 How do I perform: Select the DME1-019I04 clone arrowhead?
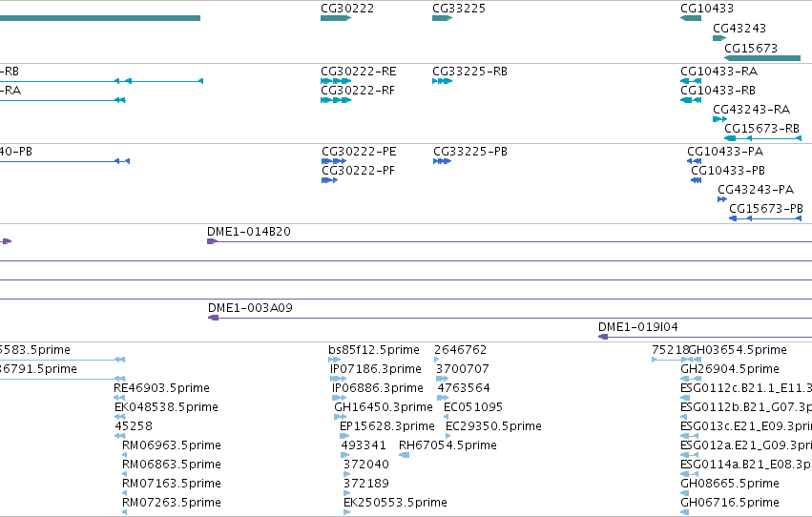(x=603, y=337)
